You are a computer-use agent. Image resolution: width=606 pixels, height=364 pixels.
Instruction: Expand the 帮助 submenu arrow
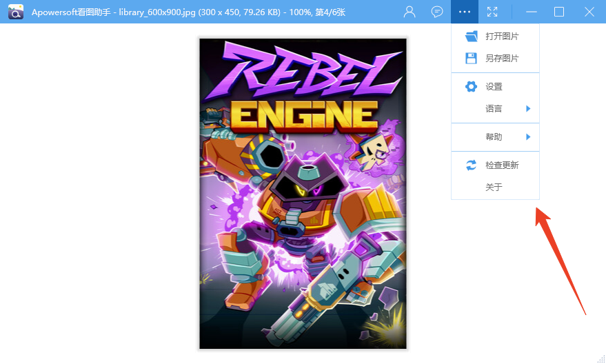tap(528, 137)
